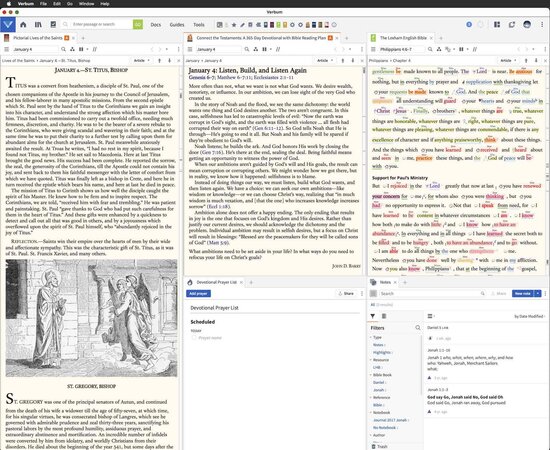The image size is (550, 450).
Task: Open panel kebab menu in Connect the Testaments
Action: point(362,49)
